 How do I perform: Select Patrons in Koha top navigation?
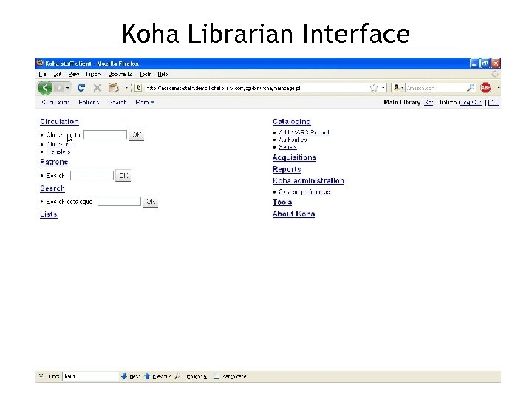click(x=89, y=102)
